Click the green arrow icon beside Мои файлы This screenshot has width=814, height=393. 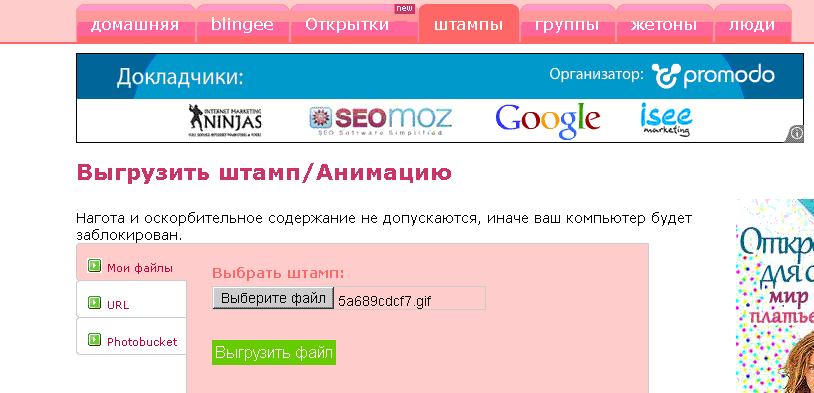coord(94,266)
